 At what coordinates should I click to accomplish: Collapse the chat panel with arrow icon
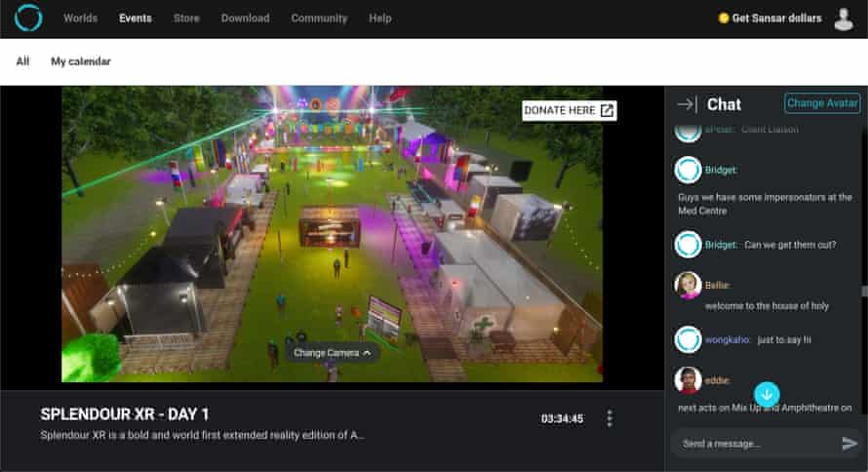tap(687, 104)
